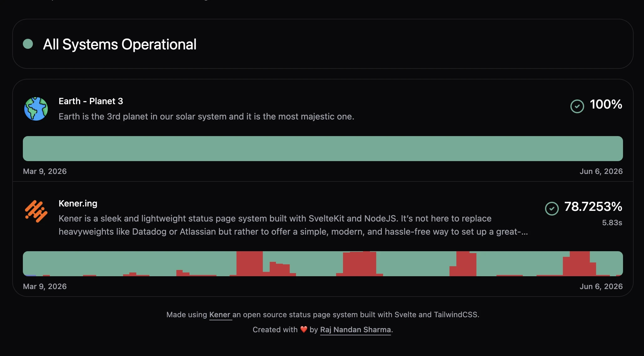Open the Earth - Planet 3 monitor title

pos(91,101)
